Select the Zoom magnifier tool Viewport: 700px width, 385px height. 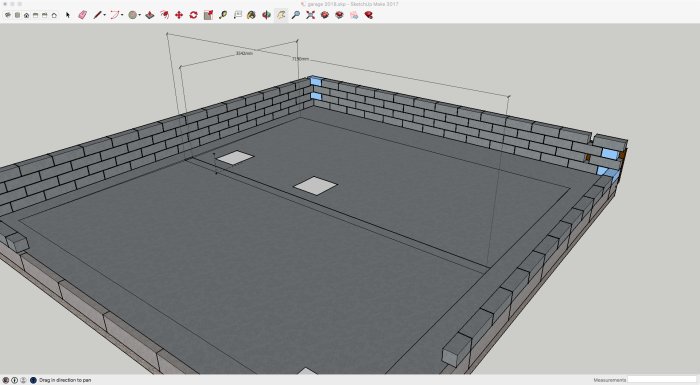pyautogui.click(x=296, y=15)
